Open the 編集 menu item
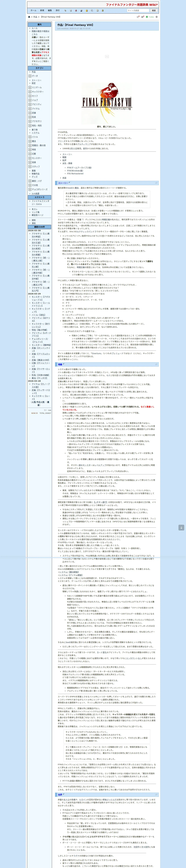The height and width of the screenshot is (868, 186). pos(50,10)
